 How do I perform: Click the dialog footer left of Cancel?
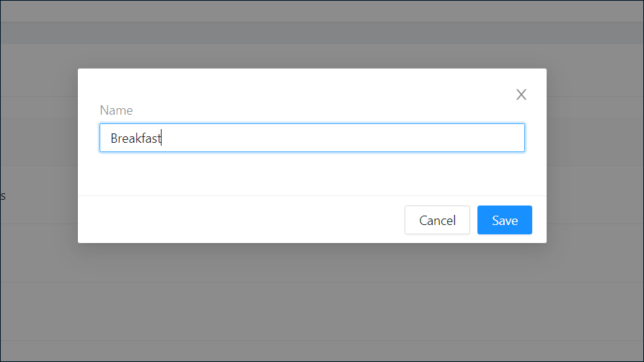(241, 220)
